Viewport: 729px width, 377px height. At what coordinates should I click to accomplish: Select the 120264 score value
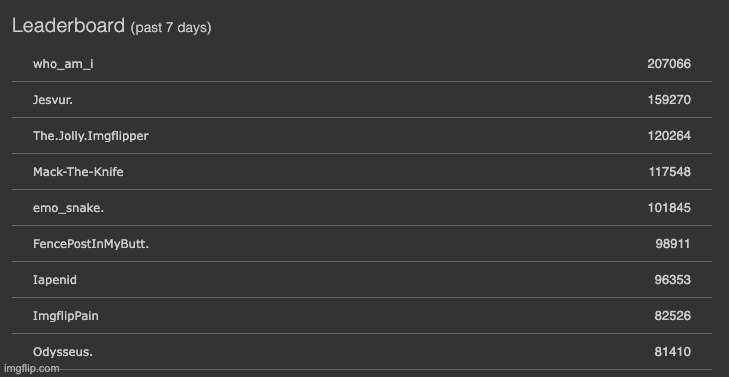[x=669, y=136]
